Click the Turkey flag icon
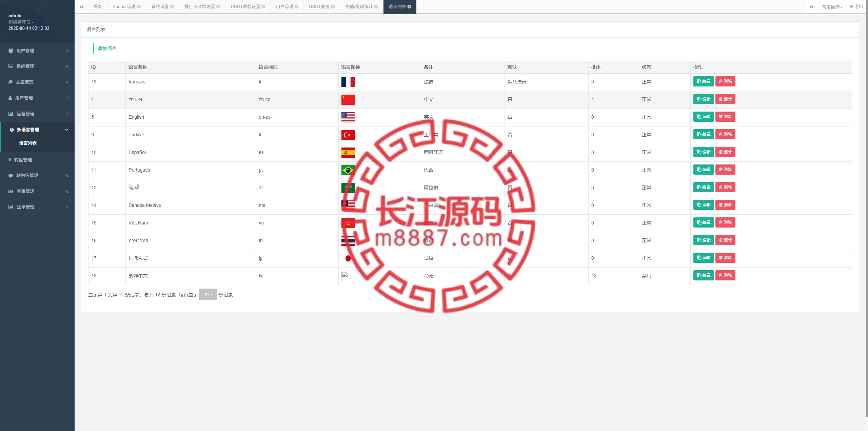The image size is (868, 431). click(348, 135)
